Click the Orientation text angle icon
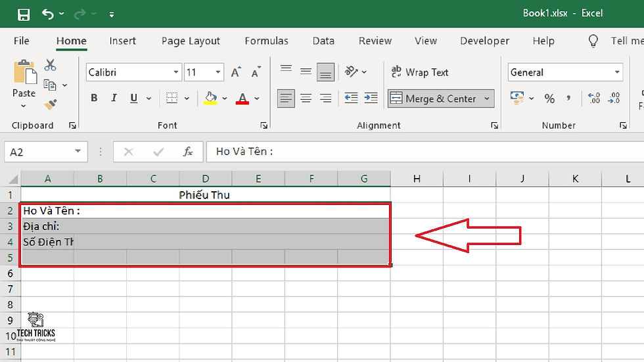 pos(351,72)
